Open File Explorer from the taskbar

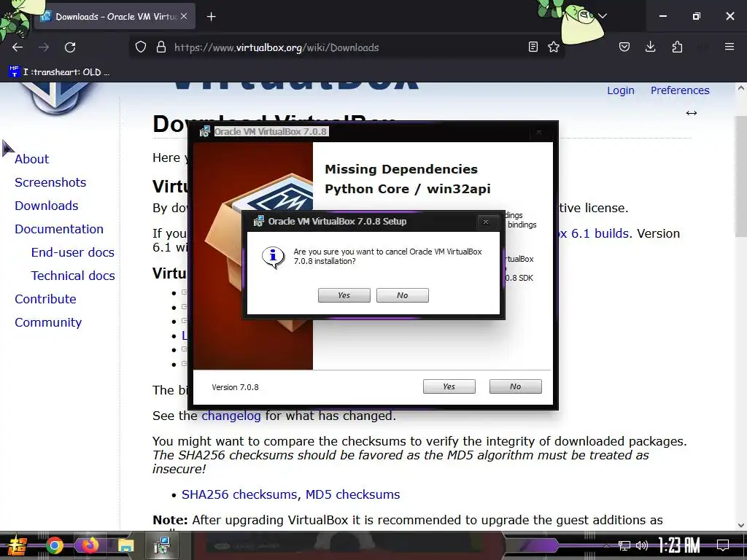pos(125,545)
